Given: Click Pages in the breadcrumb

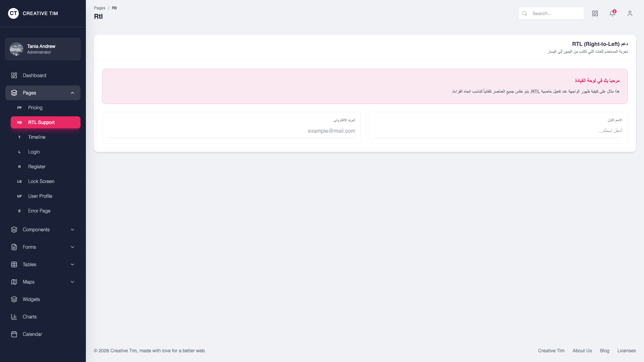Looking at the screenshot, I should (99, 8).
